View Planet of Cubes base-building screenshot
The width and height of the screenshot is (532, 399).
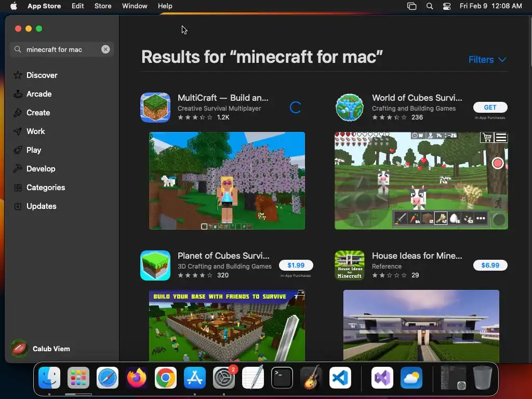click(227, 325)
